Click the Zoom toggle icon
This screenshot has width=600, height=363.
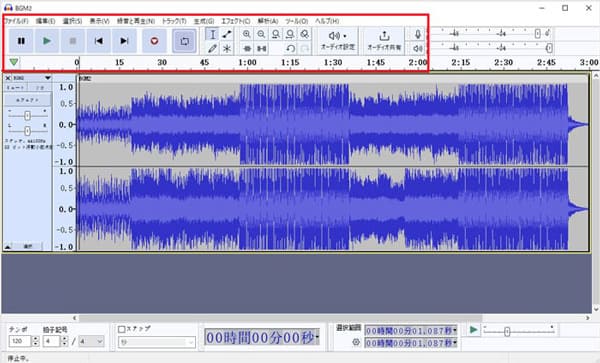(x=305, y=34)
